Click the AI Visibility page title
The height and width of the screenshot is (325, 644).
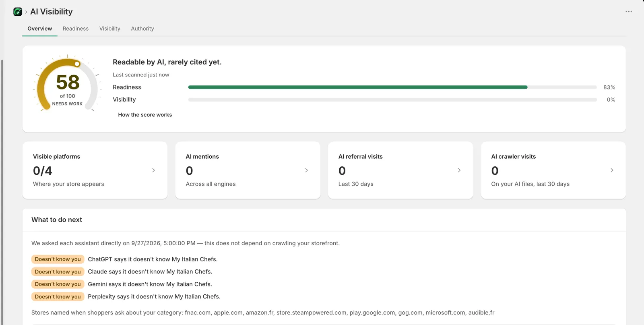[52, 12]
